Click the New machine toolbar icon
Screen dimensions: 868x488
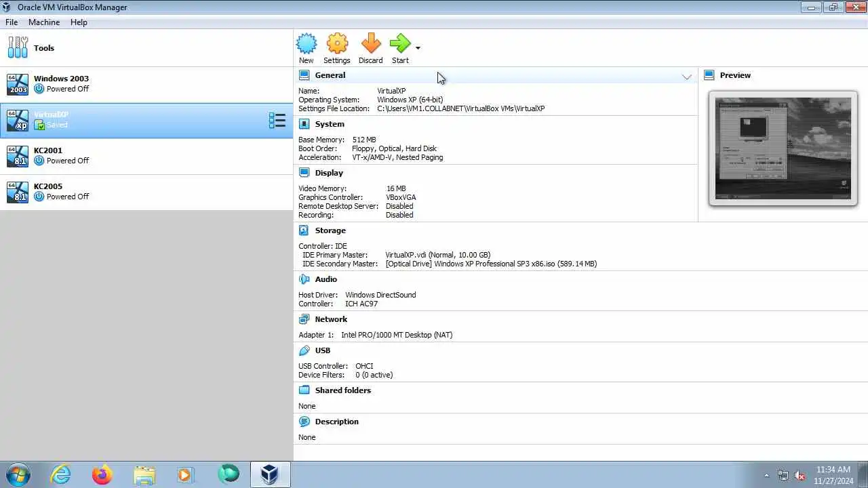tap(307, 43)
